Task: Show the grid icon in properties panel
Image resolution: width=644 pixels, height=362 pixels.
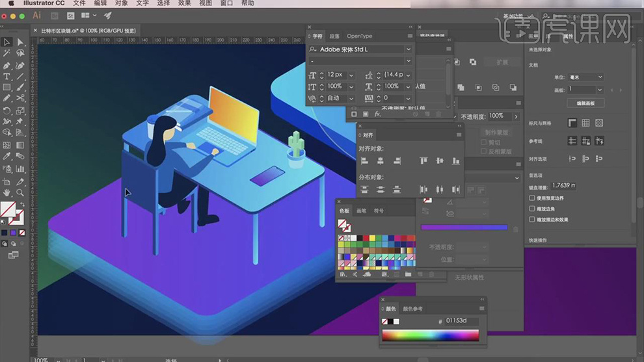Action: pyautogui.click(x=585, y=123)
